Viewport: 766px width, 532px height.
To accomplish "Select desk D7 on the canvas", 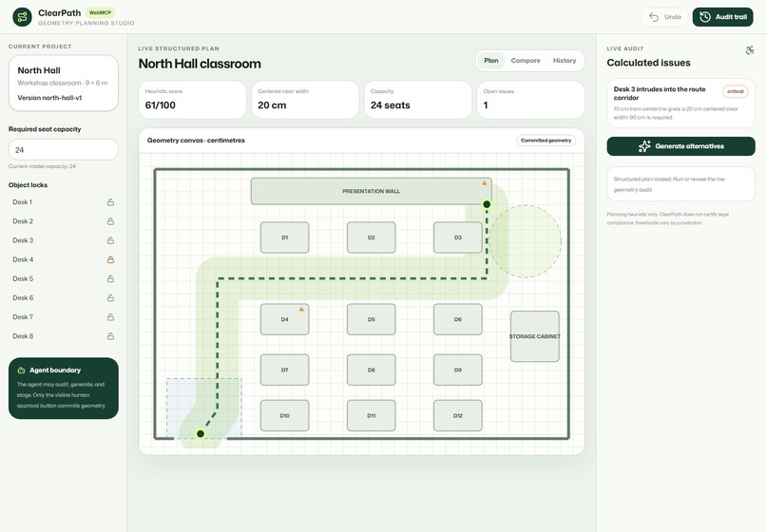I will click(x=284, y=370).
